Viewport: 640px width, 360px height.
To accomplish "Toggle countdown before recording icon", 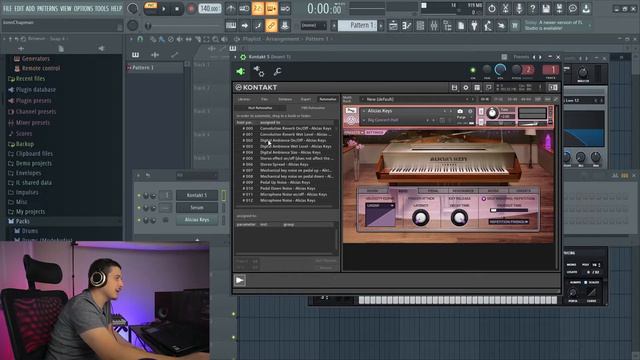I will pyautogui.click(x=258, y=9).
